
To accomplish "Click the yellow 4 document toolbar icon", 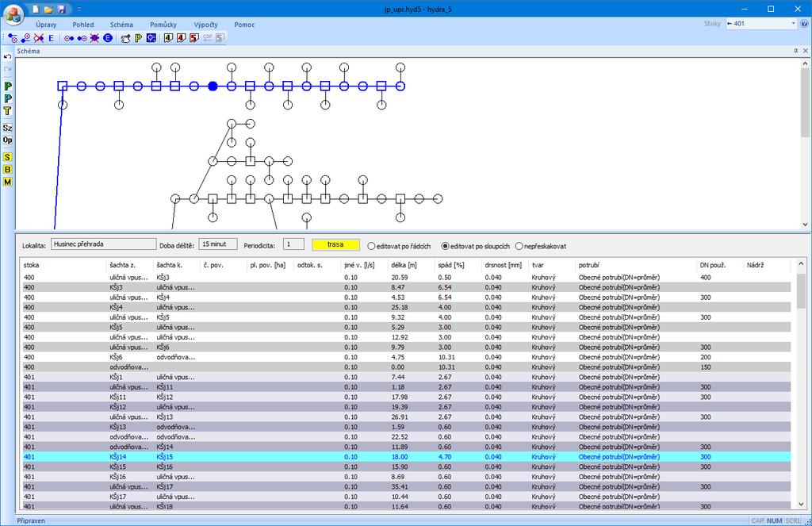I will [x=168, y=38].
